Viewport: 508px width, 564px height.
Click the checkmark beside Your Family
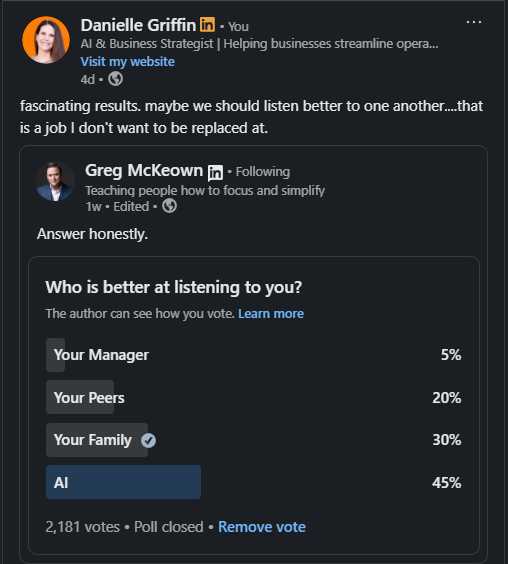point(148,440)
